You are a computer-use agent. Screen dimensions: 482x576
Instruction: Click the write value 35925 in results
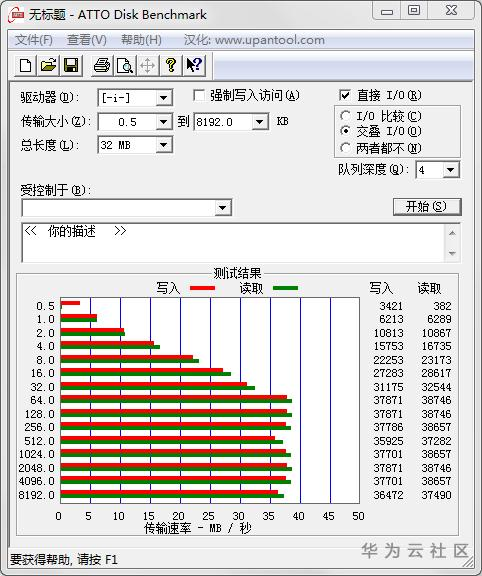[388, 441]
